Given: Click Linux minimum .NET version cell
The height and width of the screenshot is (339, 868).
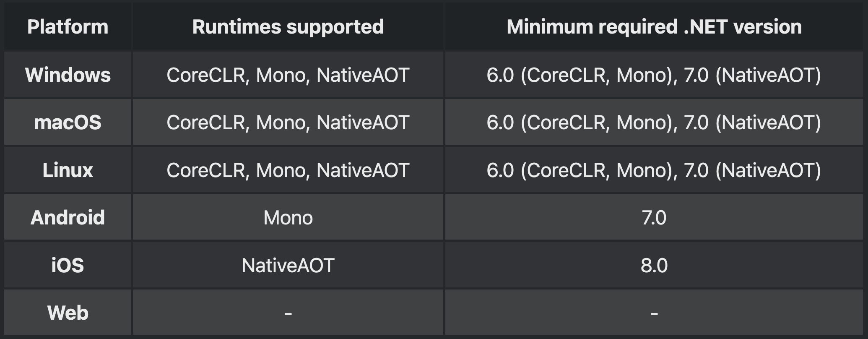Looking at the screenshot, I should point(654,170).
